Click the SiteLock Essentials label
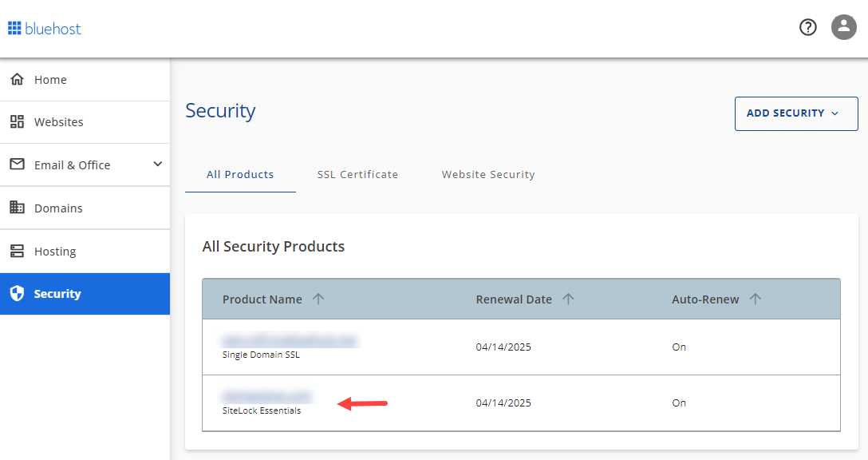This screenshot has height=460, width=868. point(262,410)
